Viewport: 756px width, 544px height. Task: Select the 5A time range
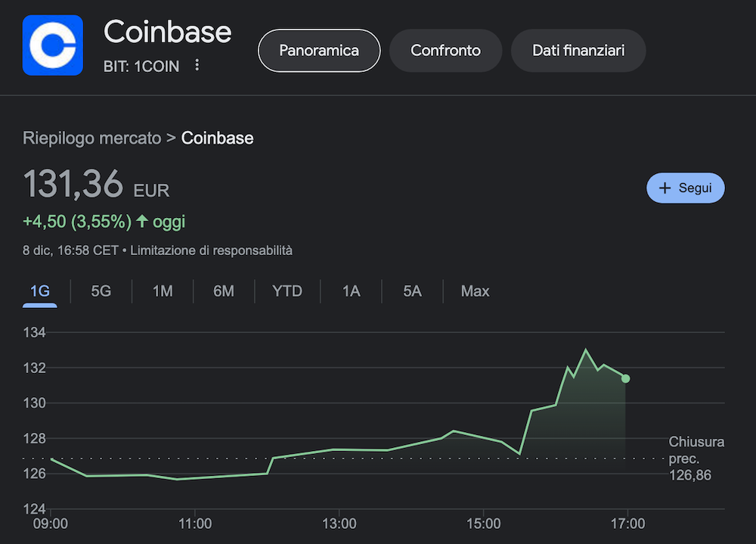pyautogui.click(x=412, y=291)
